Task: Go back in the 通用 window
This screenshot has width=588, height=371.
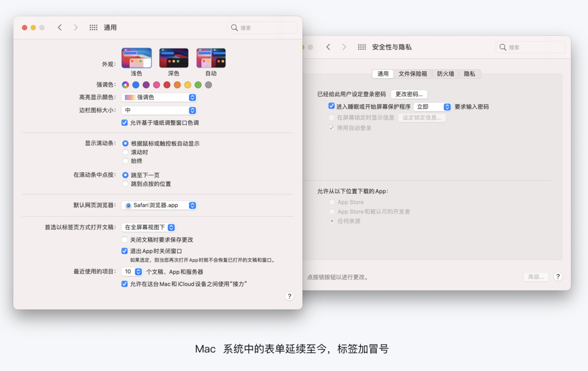Action: (60, 28)
